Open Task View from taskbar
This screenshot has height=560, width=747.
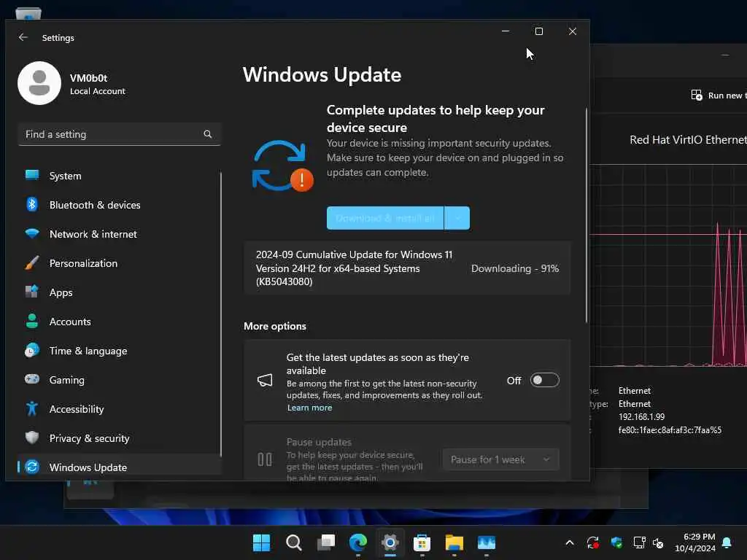tap(326, 542)
